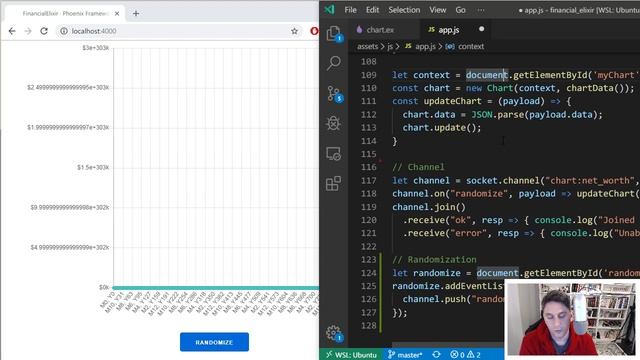The width and height of the screenshot is (640, 360).
Task: Open the Edit menu
Action: 372,10
